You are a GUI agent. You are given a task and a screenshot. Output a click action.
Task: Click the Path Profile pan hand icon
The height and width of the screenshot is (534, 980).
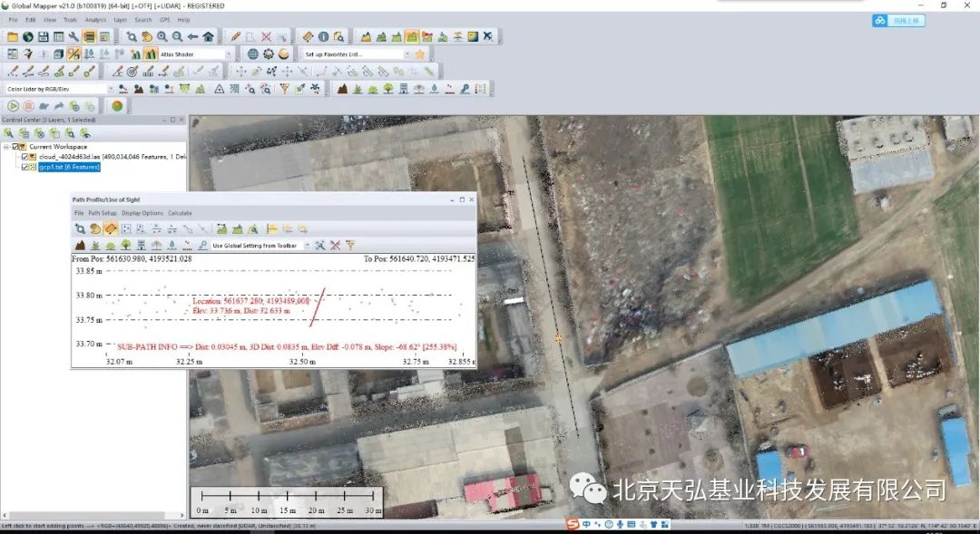pos(95,229)
